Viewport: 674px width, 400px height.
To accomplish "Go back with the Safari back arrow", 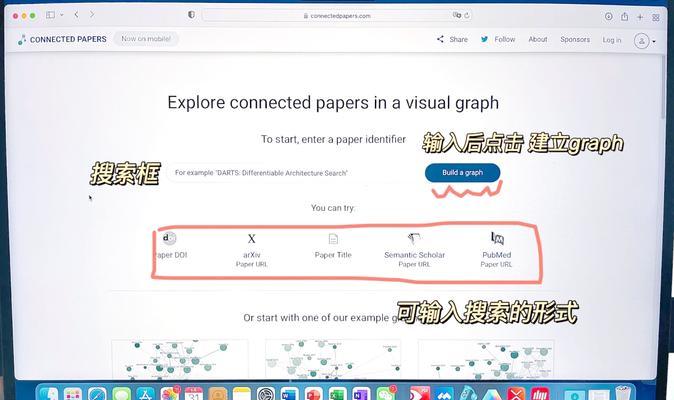I will click(76, 15).
